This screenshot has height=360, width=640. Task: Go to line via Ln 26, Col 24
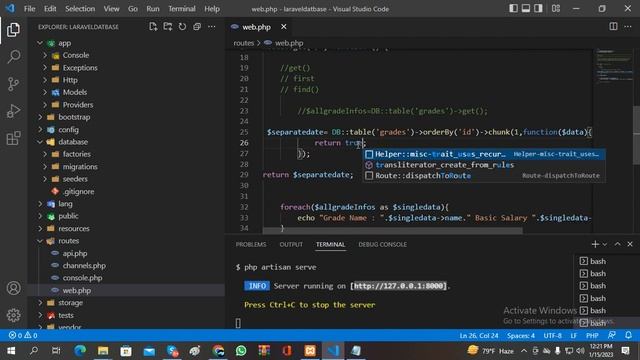(x=479, y=336)
